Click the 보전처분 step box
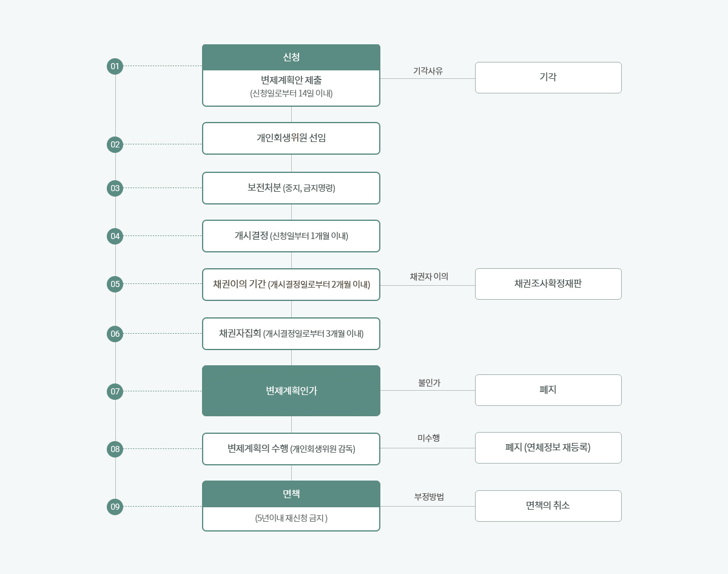Viewport: 728px width, 574px height. pos(291,188)
